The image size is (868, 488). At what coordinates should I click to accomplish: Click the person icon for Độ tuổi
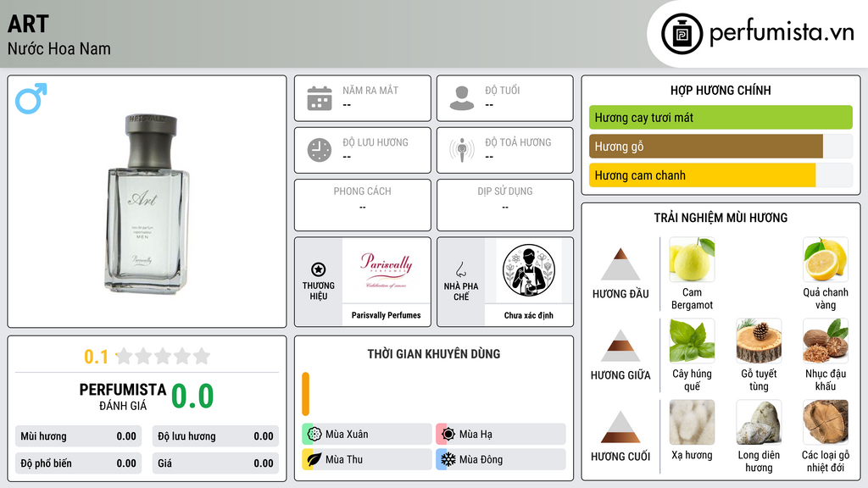pyautogui.click(x=462, y=98)
